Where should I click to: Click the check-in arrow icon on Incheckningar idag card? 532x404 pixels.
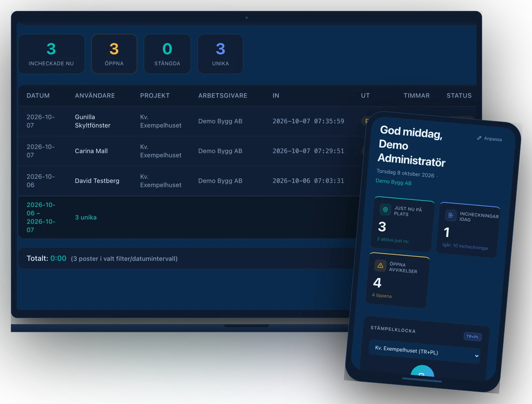[450, 216]
